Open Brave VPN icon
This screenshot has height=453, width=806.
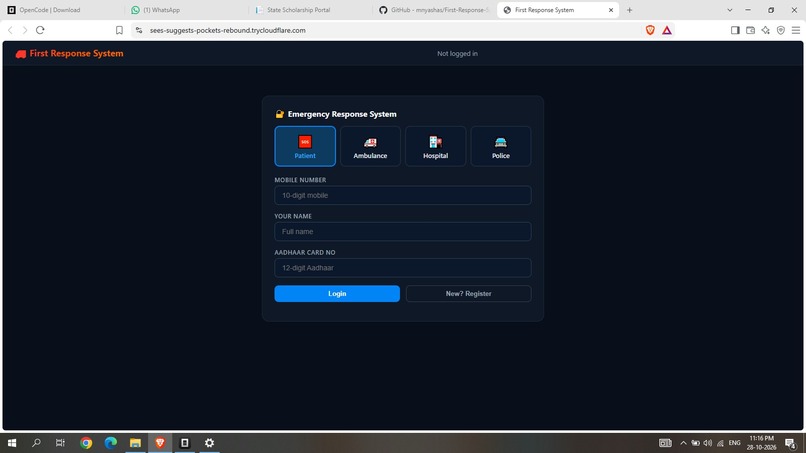pos(781,30)
